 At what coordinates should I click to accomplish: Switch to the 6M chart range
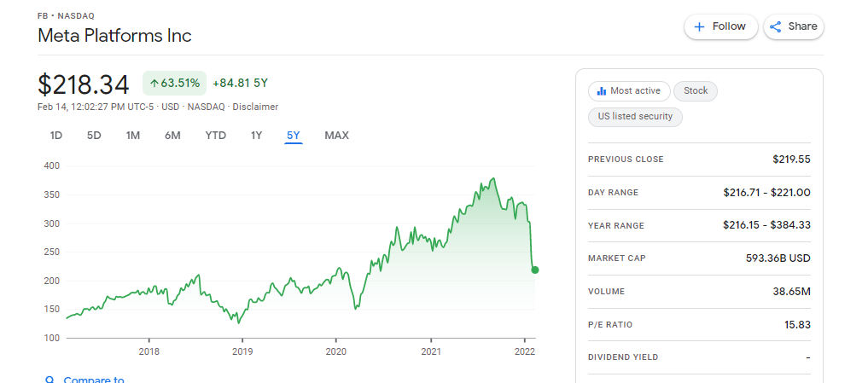tap(172, 136)
